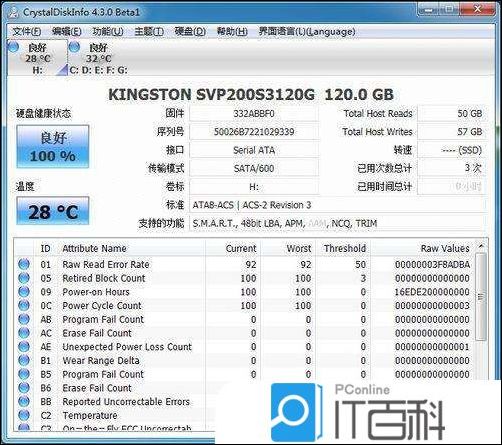
Task: Click the transfer mode field SATA/600
Action: click(254, 168)
